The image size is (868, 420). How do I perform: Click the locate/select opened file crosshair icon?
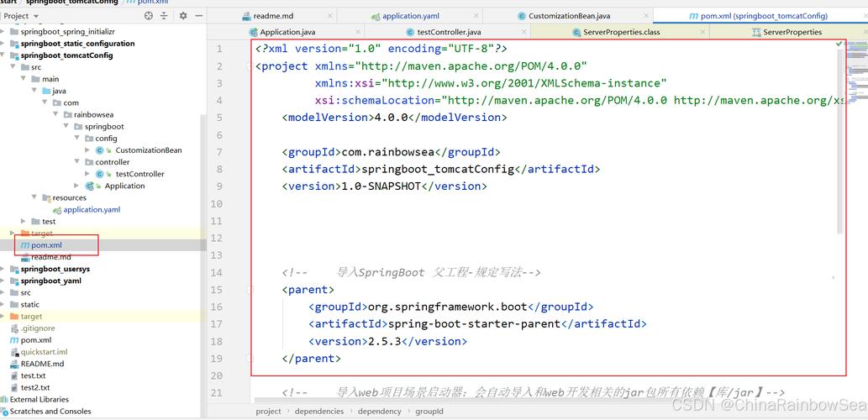149,16
